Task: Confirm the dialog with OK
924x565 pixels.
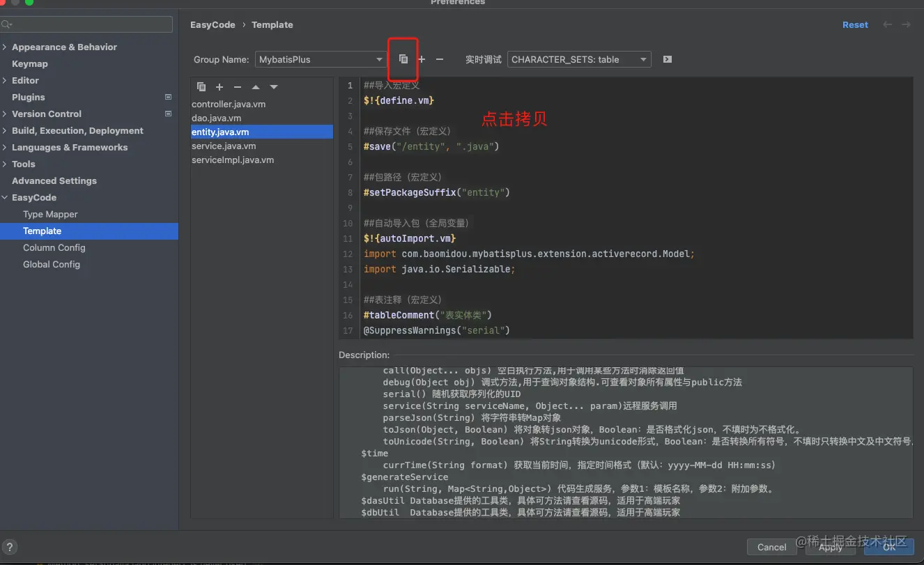Action: point(889,547)
